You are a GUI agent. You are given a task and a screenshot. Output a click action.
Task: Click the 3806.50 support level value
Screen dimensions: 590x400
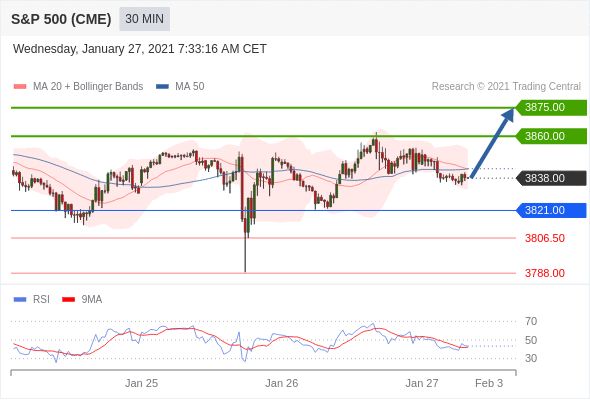pos(545,238)
